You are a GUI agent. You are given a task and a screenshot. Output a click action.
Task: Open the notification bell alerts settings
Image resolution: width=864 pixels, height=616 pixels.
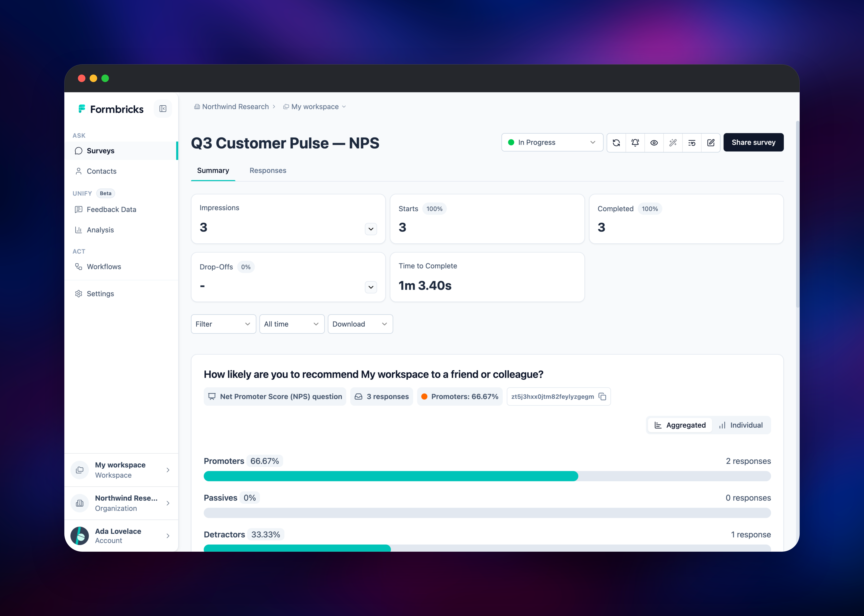pyautogui.click(x=635, y=143)
